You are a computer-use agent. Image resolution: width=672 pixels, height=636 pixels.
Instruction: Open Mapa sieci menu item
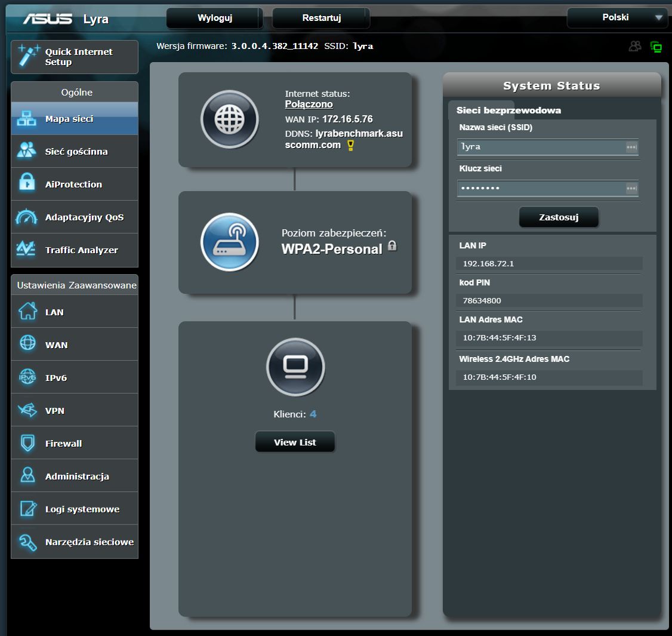(75, 118)
